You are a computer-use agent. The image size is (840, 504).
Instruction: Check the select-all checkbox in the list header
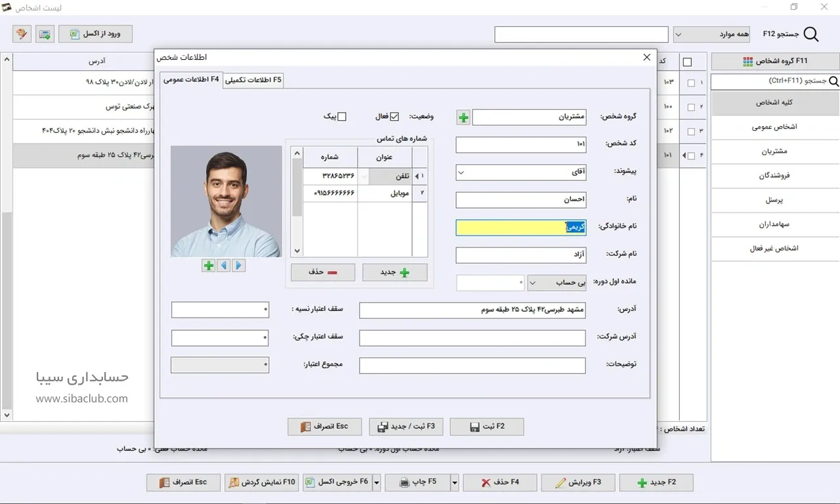(x=687, y=62)
